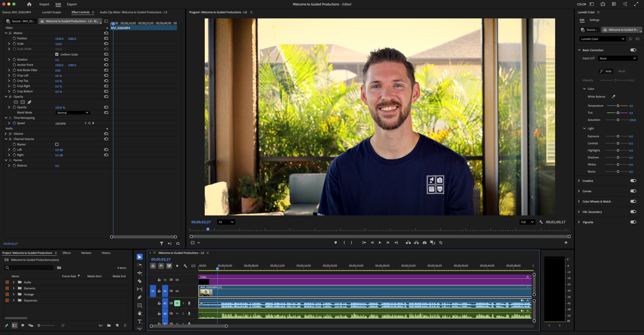Click the Temperature slider handle
644x335 pixels.
coord(618,106)
